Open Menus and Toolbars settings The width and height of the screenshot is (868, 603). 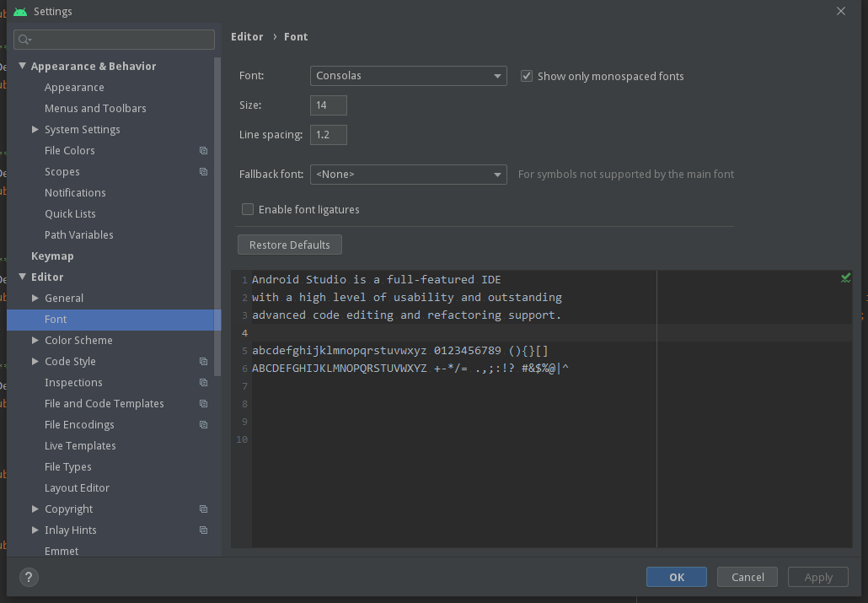click(95, 109)
